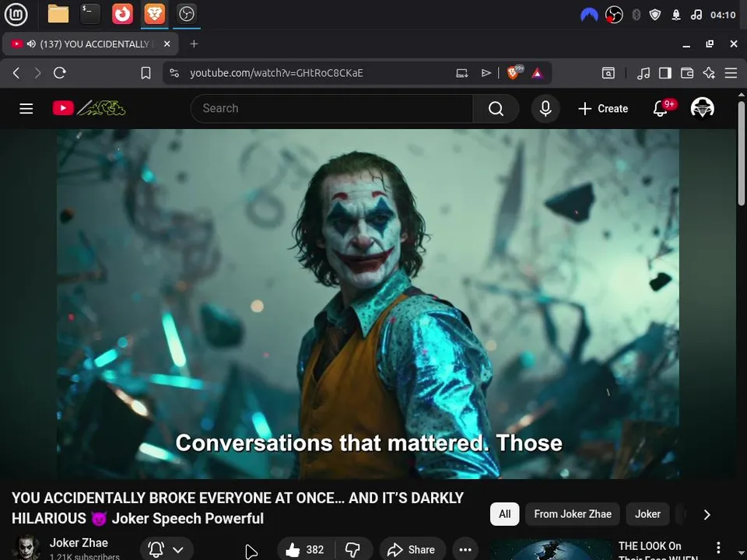Click the YouTube Search field
Screen dimensions: 747x560
point(331,109)
